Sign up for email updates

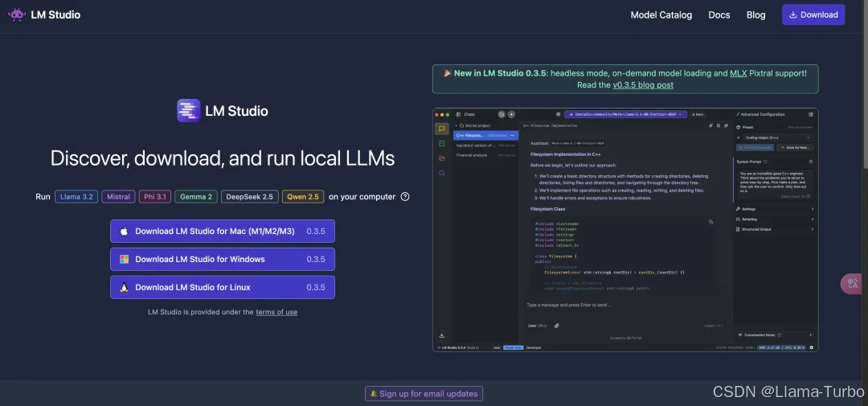tap(424, 394)
